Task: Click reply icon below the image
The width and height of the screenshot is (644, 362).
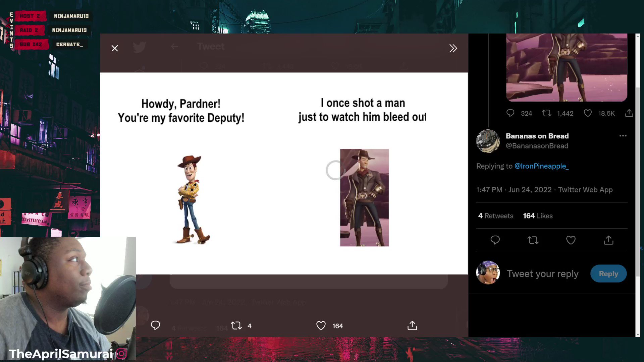Action: pyautogui.click(x=155, y=325)
